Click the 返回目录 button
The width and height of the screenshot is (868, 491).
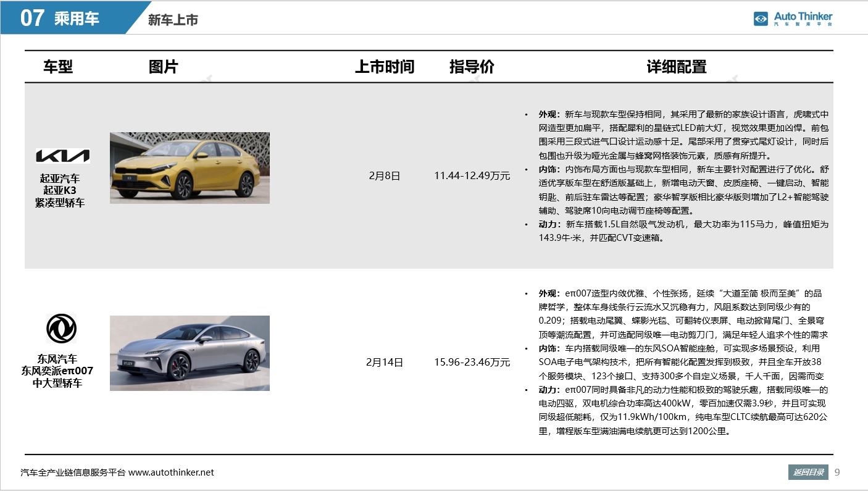[x=807, y=472]
